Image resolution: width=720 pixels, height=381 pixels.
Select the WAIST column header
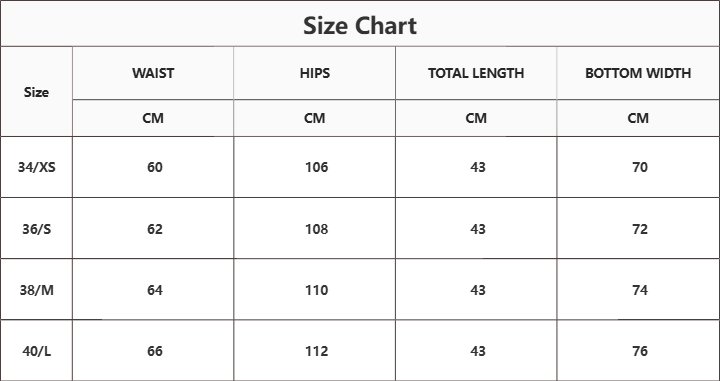[x=153, y=73]
